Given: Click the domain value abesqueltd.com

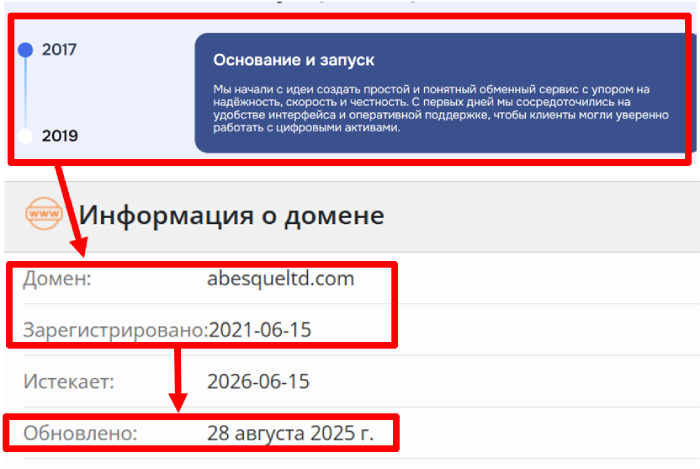Looking at the screenshot, I should point(281,279).
